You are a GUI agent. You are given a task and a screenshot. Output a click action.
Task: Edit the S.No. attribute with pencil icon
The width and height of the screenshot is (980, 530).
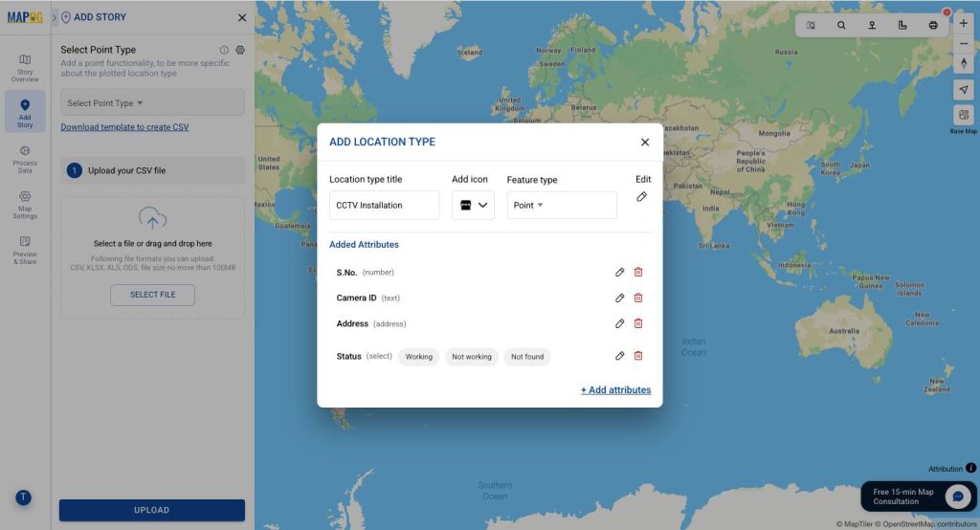pyautogui.click(x=620, y=273)
